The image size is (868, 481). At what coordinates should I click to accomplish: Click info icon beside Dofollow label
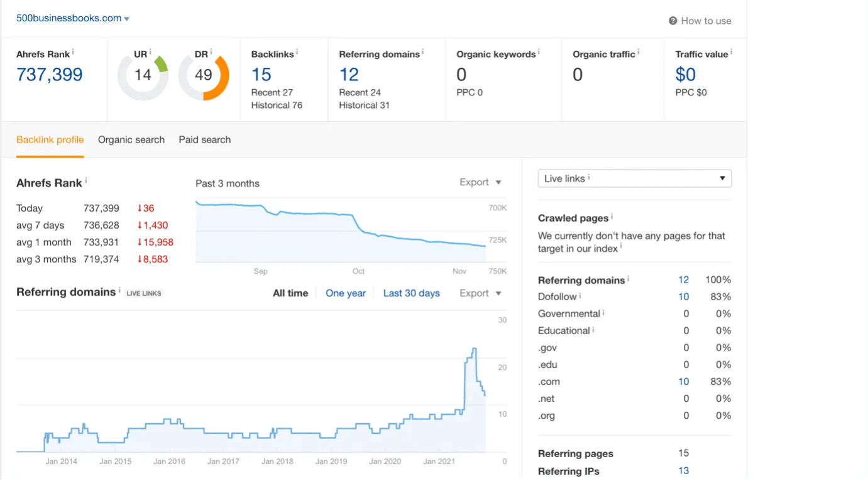tap(580, 295)
